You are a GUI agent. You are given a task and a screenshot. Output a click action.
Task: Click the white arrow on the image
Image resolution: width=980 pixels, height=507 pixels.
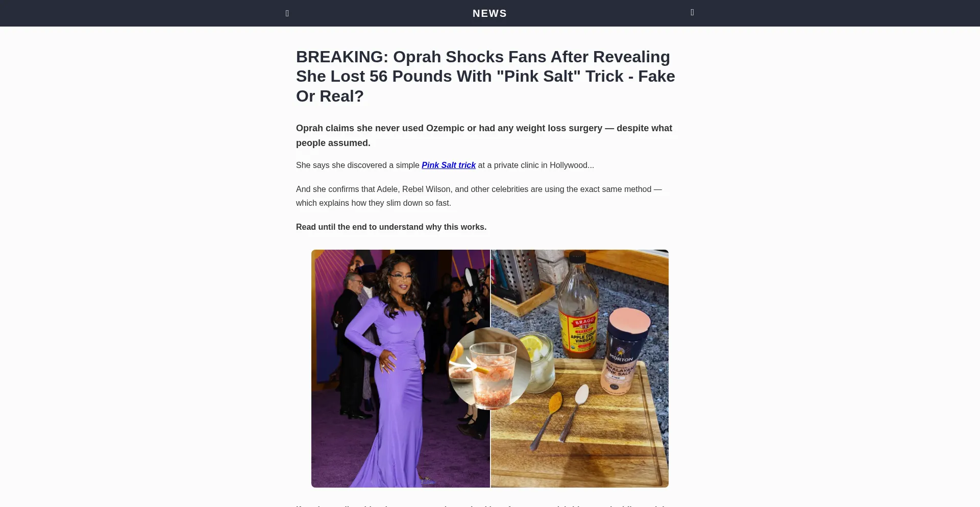tap(462, 365)
